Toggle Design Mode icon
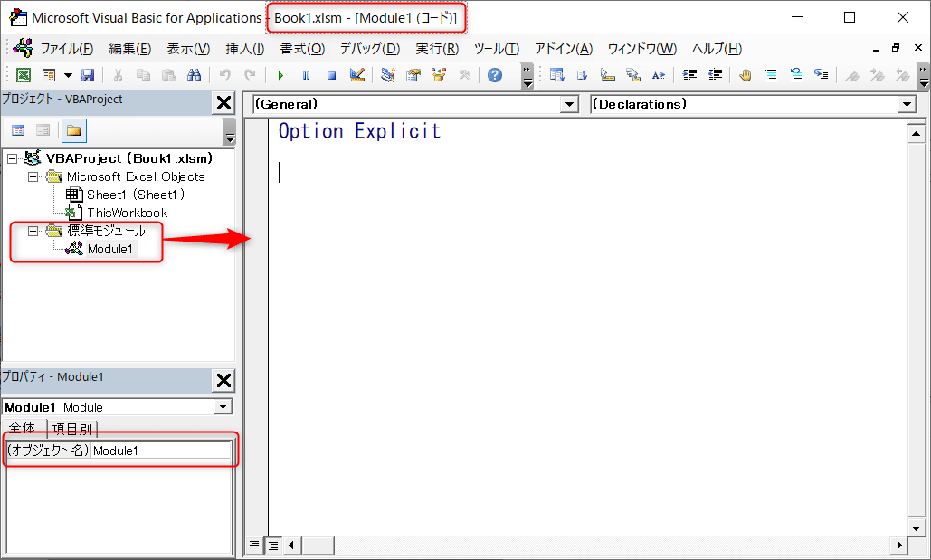The width and height of the screenshot is (931, 560). (356, 75)
